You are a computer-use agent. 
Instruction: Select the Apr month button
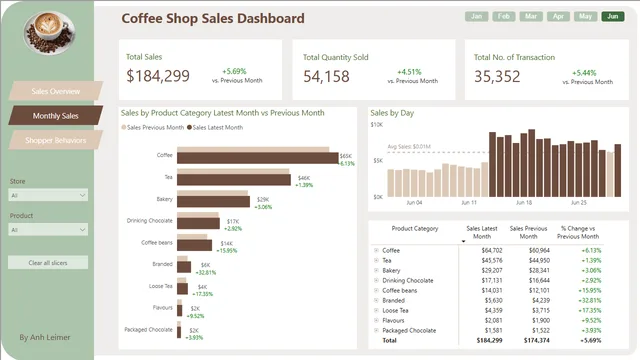click(x=558, y=16)
